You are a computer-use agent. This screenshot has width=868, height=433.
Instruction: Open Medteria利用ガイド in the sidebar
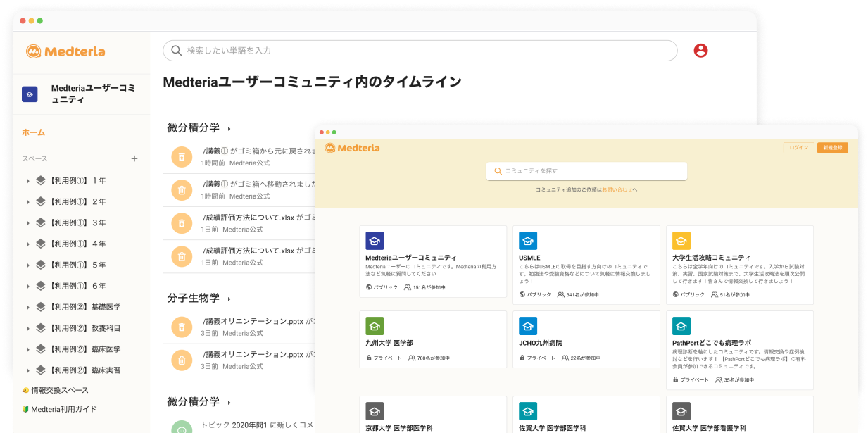60,409
